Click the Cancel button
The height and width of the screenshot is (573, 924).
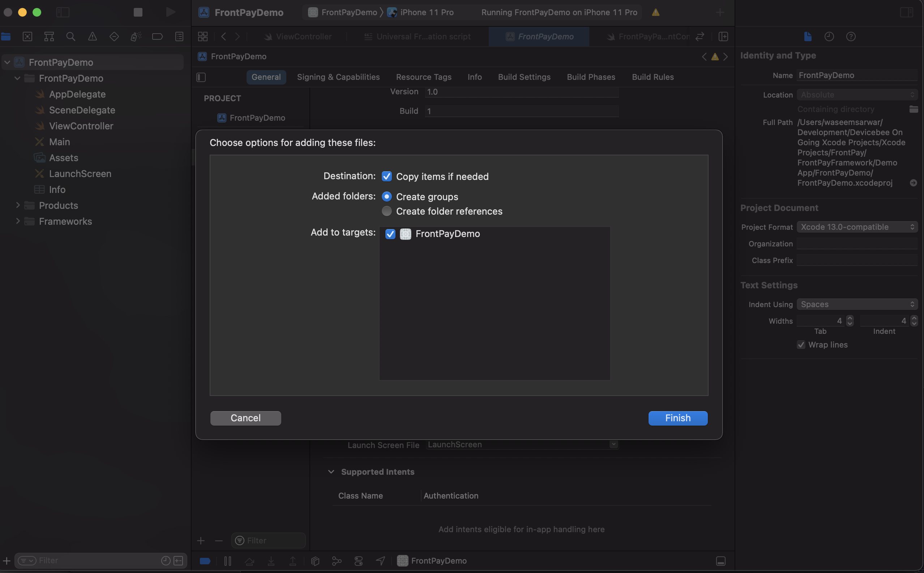246,418
